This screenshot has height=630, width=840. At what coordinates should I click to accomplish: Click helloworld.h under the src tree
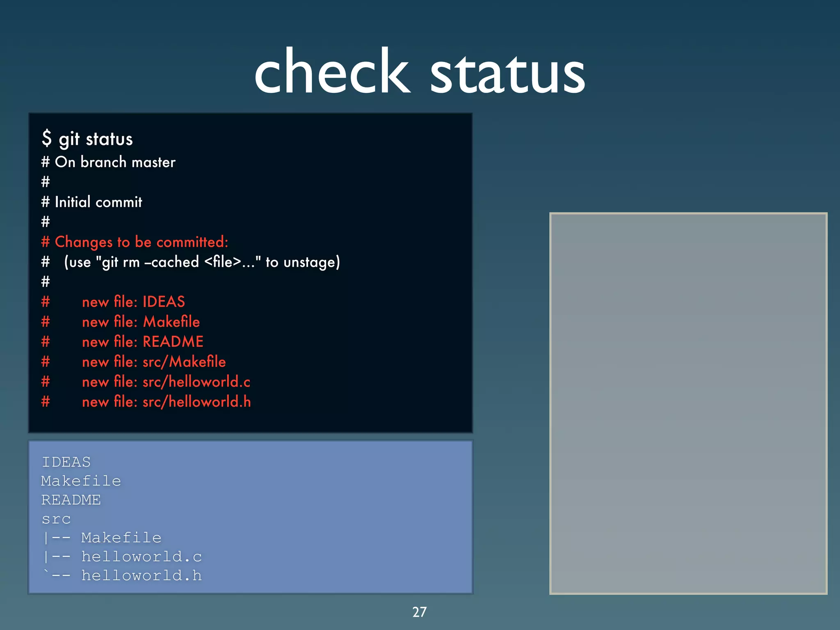click(x=142, y=576)
